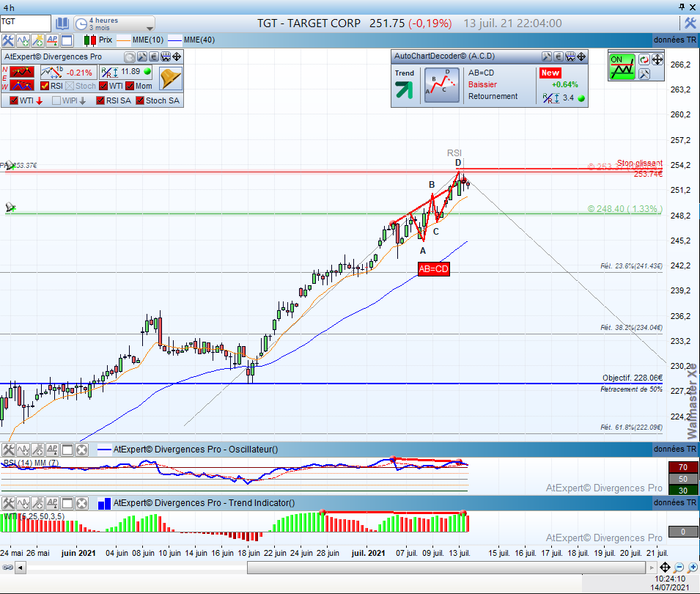Click the red New badge in AutoChartDecoder
The height and width of the screenshot is (594, 700).
click(550, 73)
